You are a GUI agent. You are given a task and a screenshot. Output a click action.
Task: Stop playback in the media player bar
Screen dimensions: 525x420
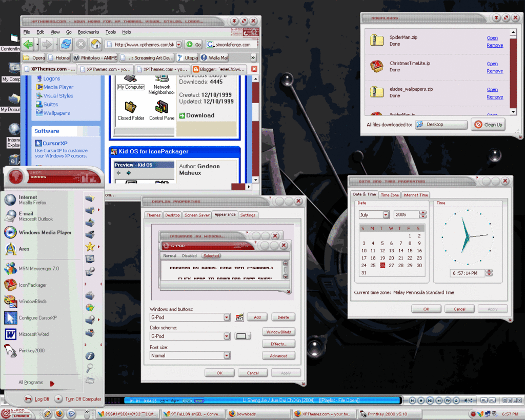(421, 400)
